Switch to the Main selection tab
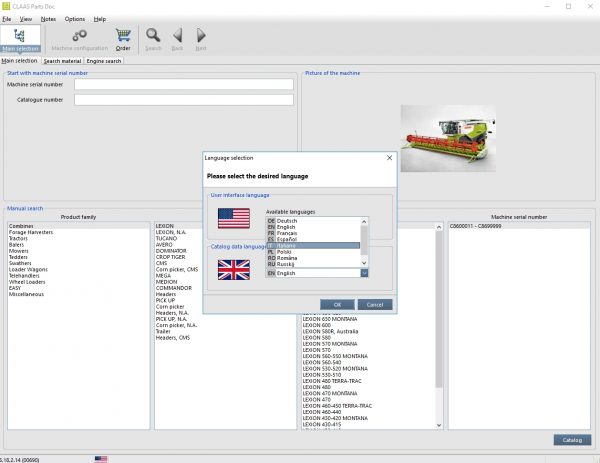 point(19,60)
